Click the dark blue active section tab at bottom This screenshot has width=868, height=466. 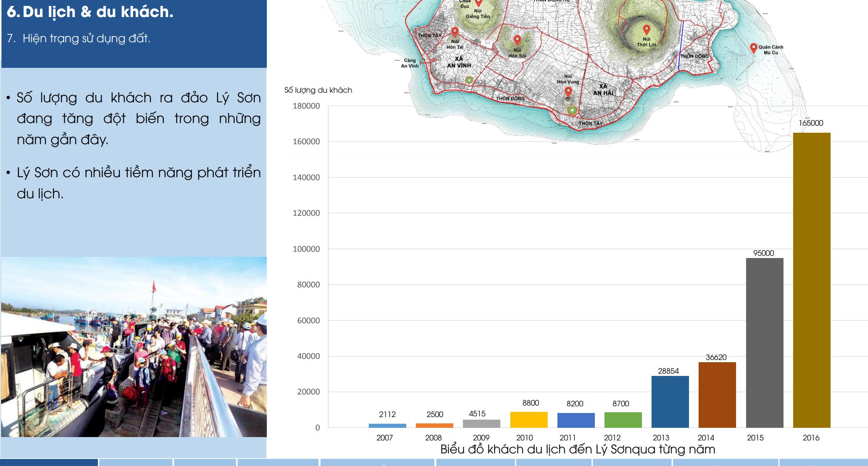click(49, 462)
